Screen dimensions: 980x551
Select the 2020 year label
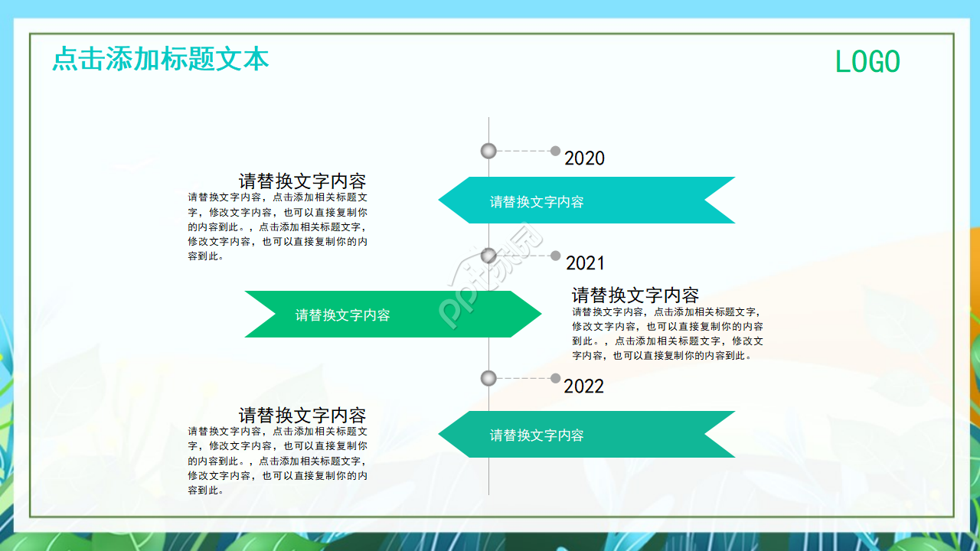[585, 159]
